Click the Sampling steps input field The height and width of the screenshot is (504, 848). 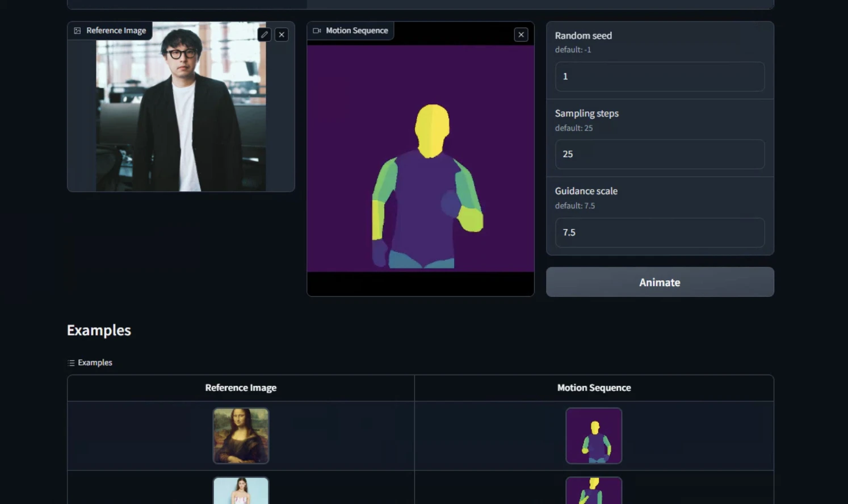(660, 154)
